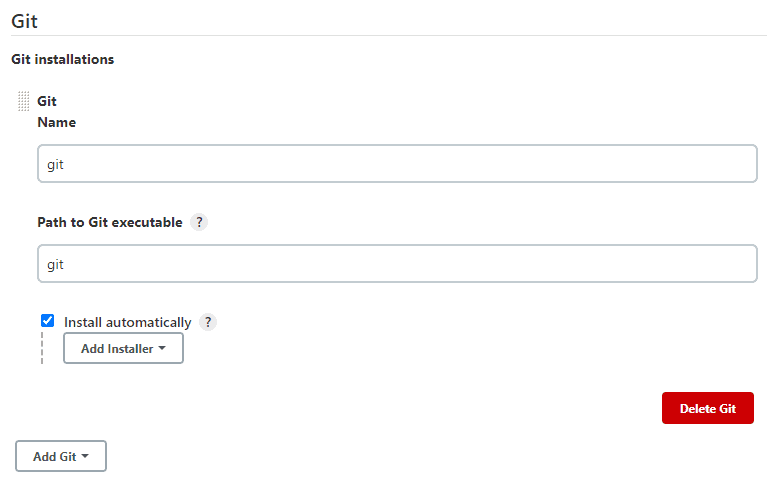Viewport: 784px width, 486px height.
Task: Open the Add Git dropdown
Action: (61, 456)
